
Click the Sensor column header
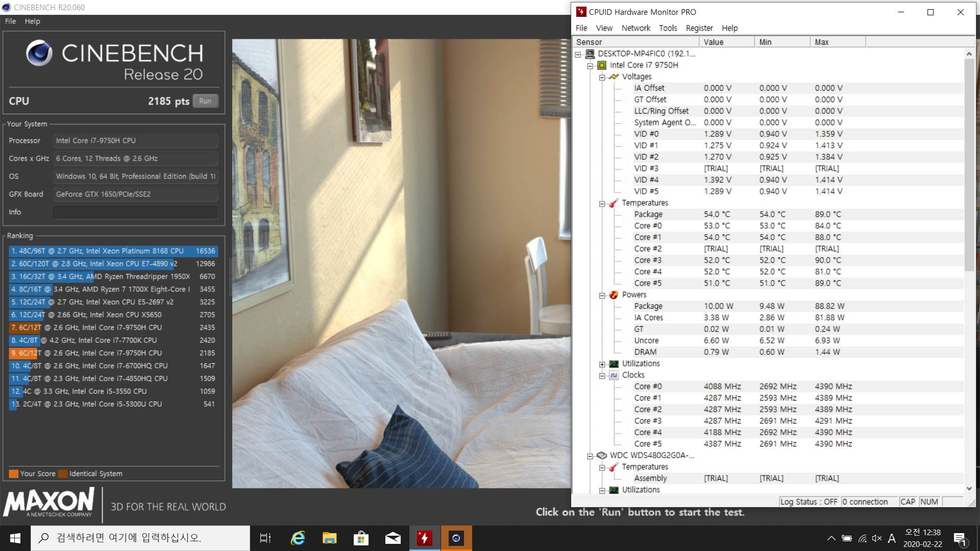(635, 42)
